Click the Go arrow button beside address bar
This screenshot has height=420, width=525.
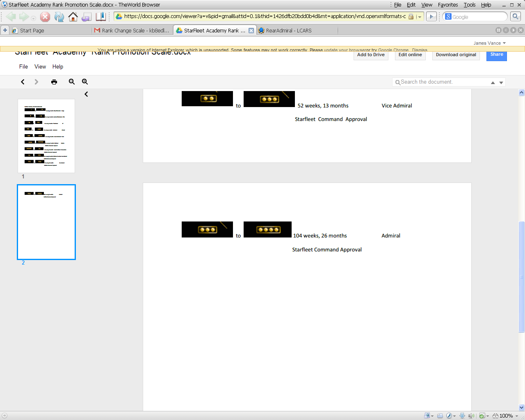click(431, 16)
